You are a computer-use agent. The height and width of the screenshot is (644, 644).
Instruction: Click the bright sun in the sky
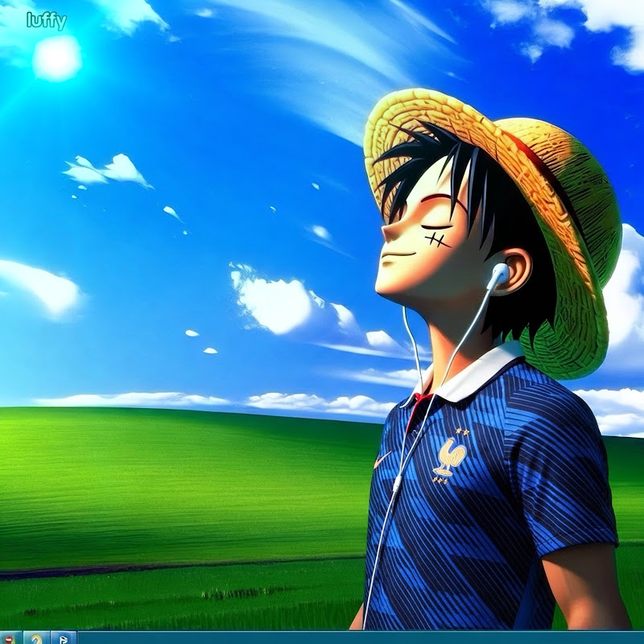coord(56,58)
